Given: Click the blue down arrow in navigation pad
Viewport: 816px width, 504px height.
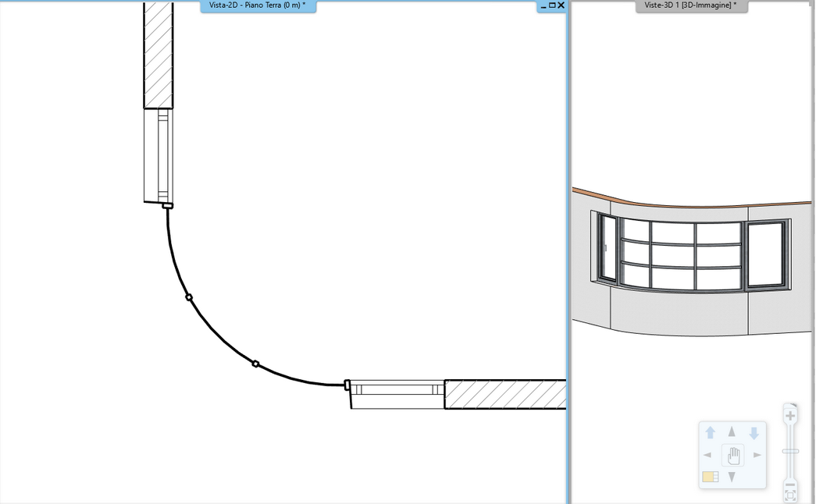Looking at the screenshot, I should click(x=754, y=432).
